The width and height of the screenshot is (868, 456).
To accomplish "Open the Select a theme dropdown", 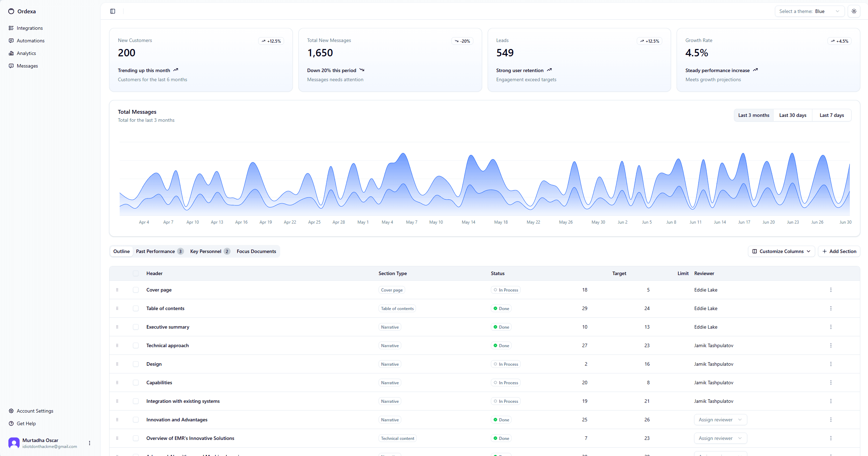I will (809, 11).
